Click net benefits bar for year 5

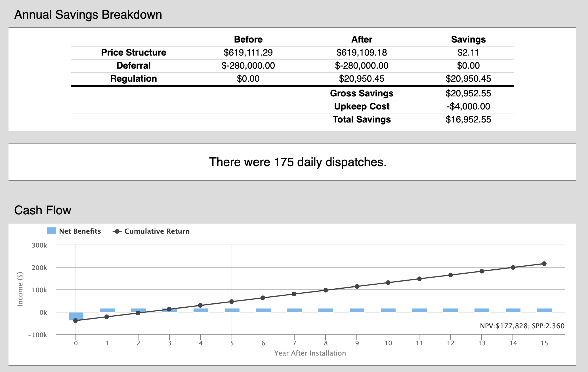232,310
